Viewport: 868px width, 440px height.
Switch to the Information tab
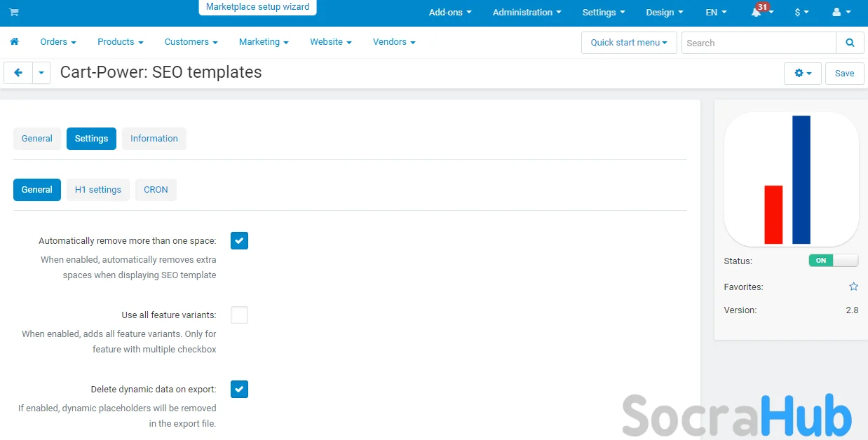click(154, 139)
